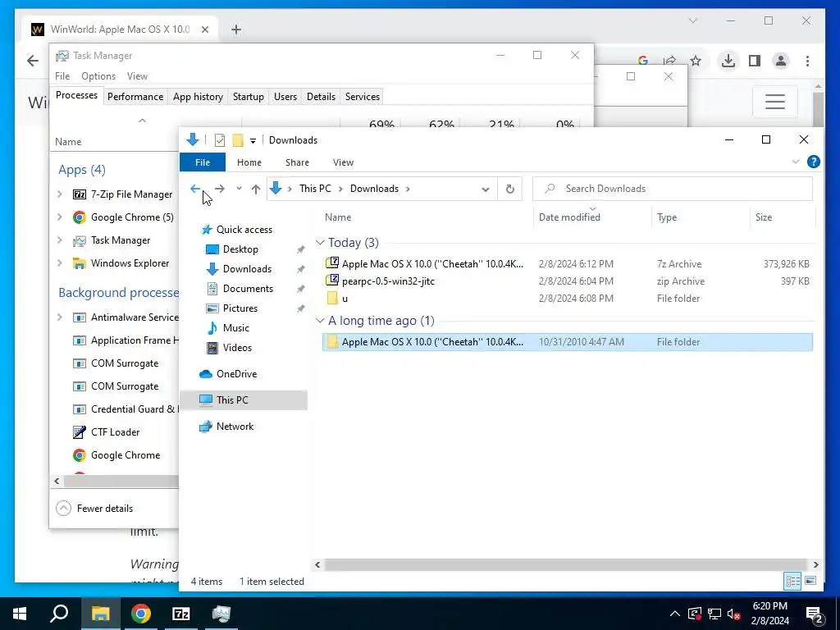
Task: Click the New folder quick access icon
Action: (x=238, y=140)
